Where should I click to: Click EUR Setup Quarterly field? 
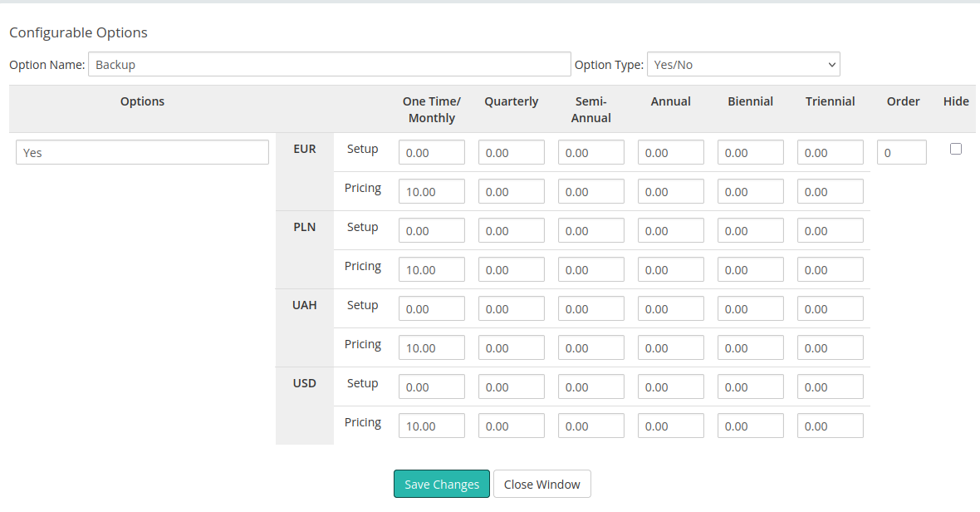[x=511, y=153]
